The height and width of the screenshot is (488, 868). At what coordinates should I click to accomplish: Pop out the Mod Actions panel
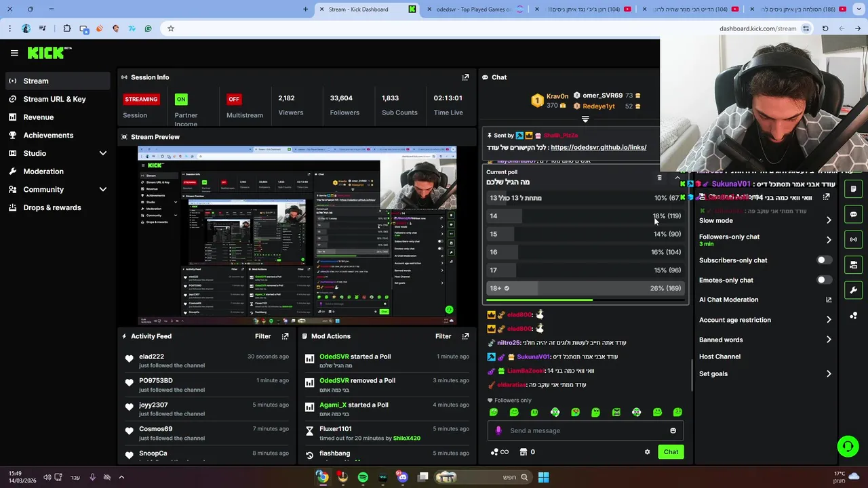[465, 336]
